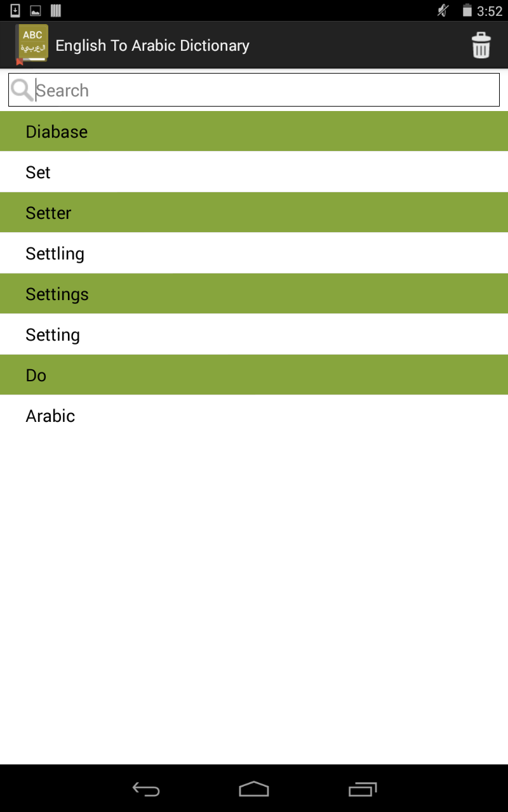
Task: View the definition of Settling
Action: [254, 253]
